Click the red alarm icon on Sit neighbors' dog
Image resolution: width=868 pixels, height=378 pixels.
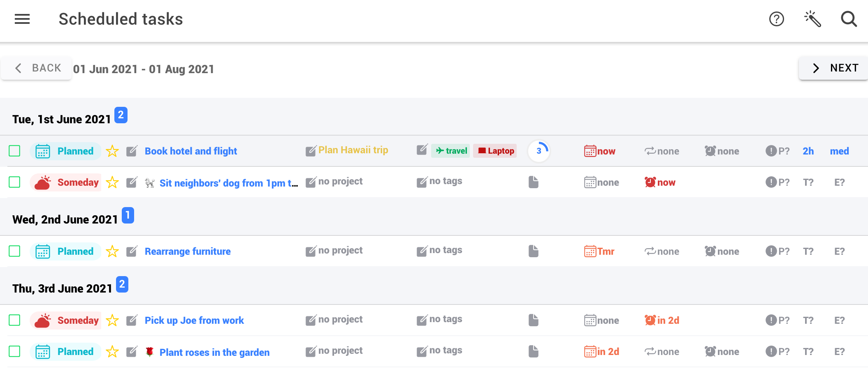coord(650,182)
